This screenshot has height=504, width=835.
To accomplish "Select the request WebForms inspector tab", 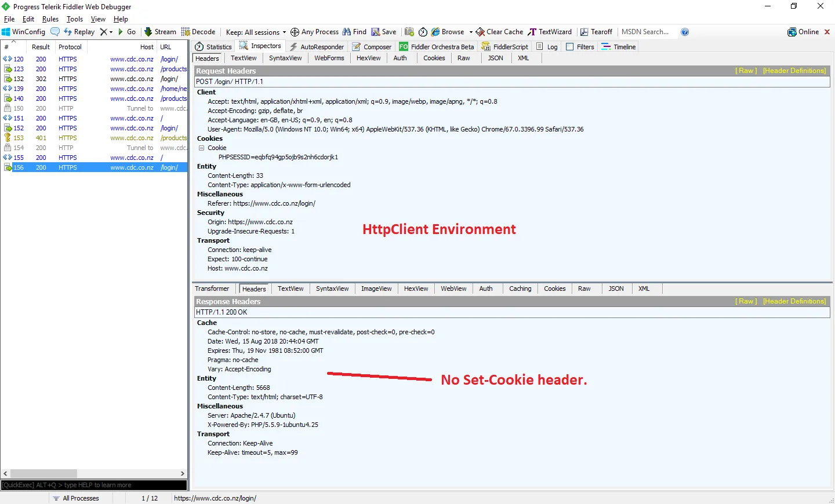I will [329, 58].
